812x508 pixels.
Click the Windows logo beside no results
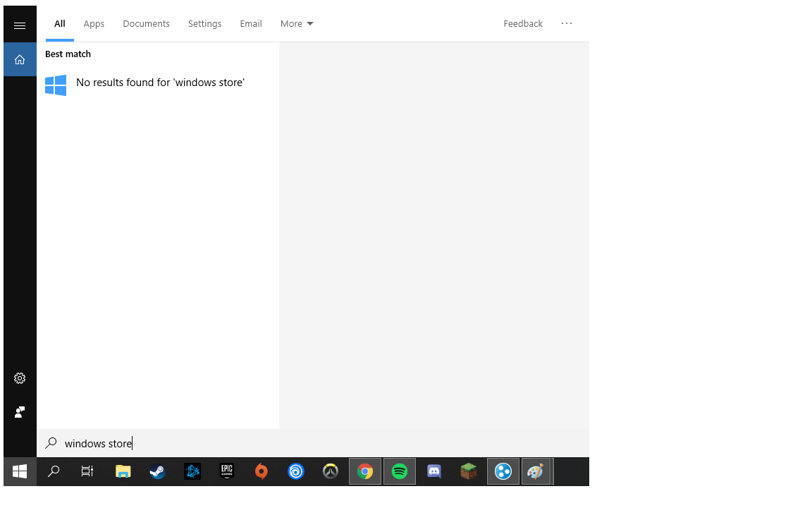click(56, 85)
